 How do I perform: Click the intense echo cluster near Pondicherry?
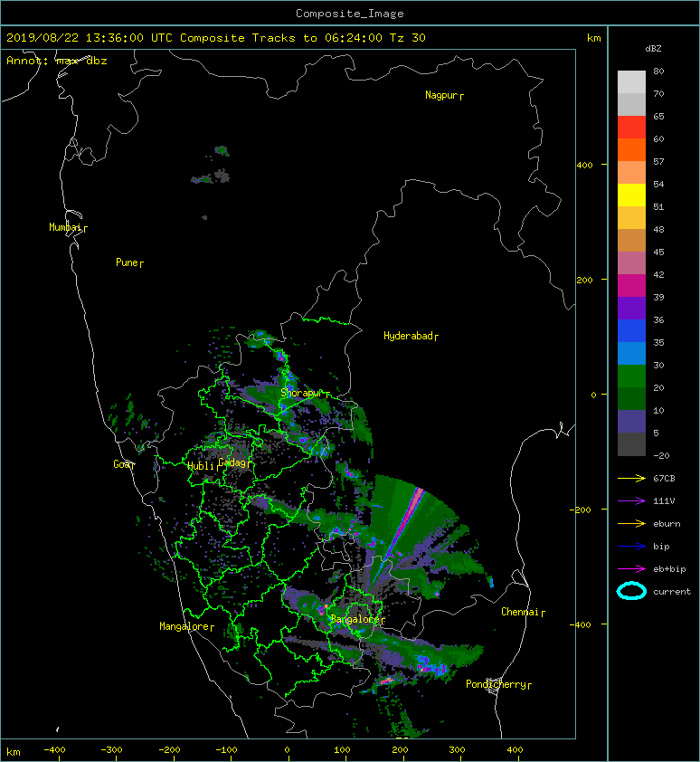(x=431, y=667)
